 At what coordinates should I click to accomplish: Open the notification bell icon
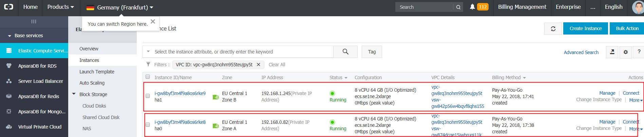point(472,7)
